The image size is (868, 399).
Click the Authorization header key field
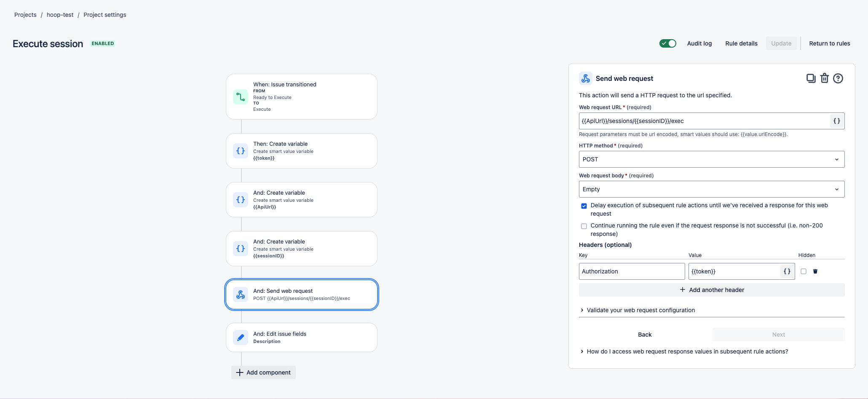click(x=631, y=271)
